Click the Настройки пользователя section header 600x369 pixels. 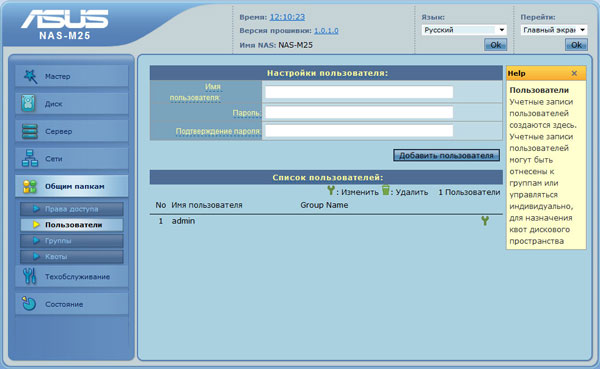coord(327,73)
